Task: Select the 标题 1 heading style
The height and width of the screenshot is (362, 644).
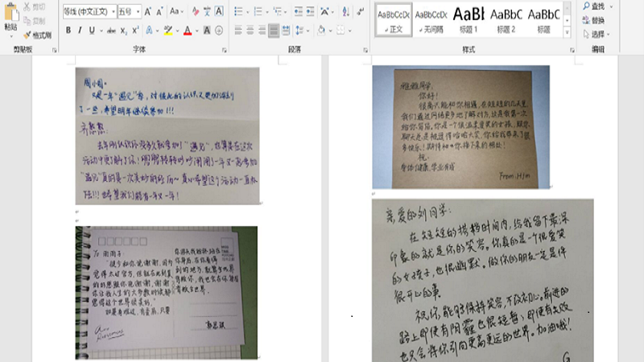Action: coord(468,19)
